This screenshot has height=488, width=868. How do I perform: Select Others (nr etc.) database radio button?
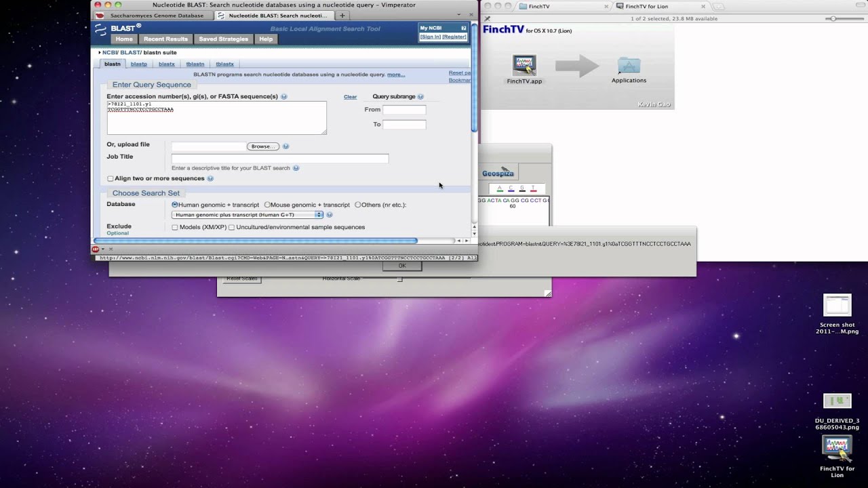tap(358, 205)
